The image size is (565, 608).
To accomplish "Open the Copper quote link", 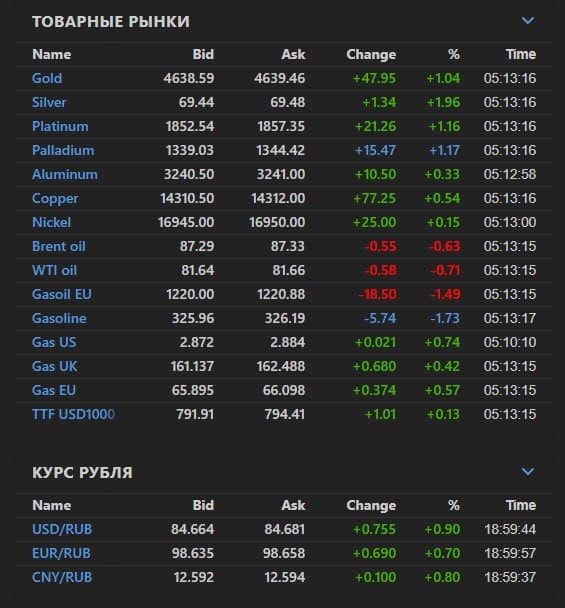I will coord(55,199).
